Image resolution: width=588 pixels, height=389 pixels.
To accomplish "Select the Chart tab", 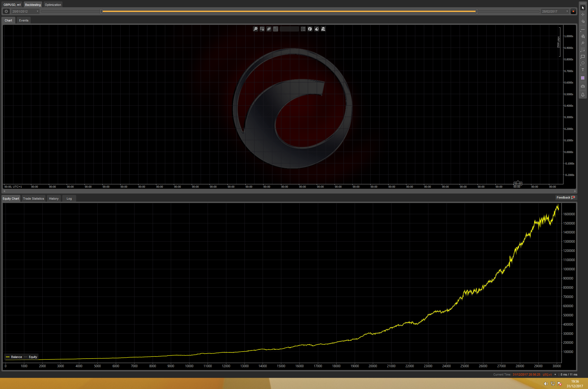I will (x=8, y=20).
